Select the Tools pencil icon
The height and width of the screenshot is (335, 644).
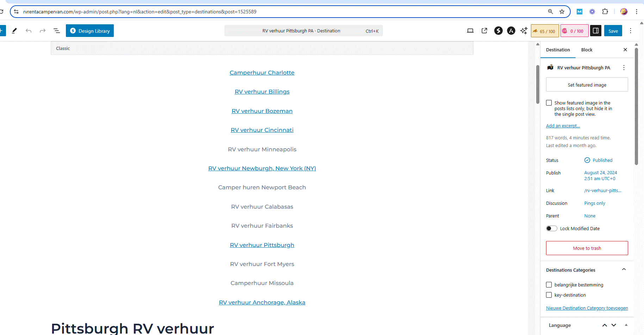click(x=14, y=31)
